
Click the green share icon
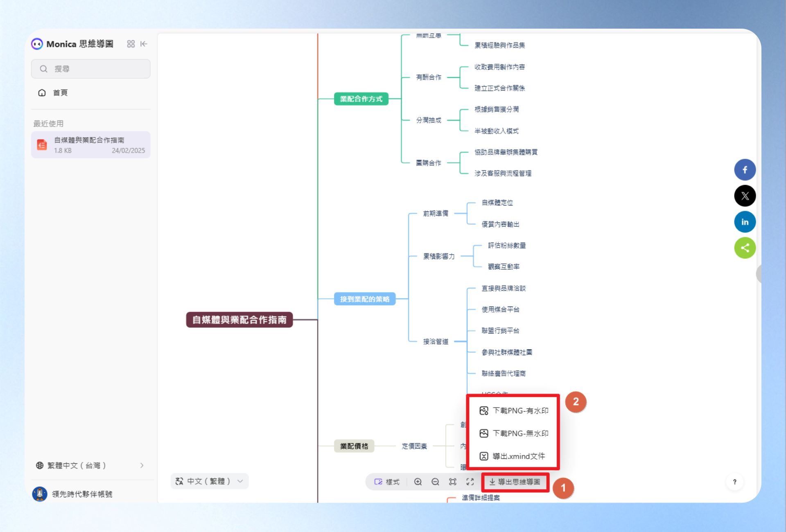745,248
